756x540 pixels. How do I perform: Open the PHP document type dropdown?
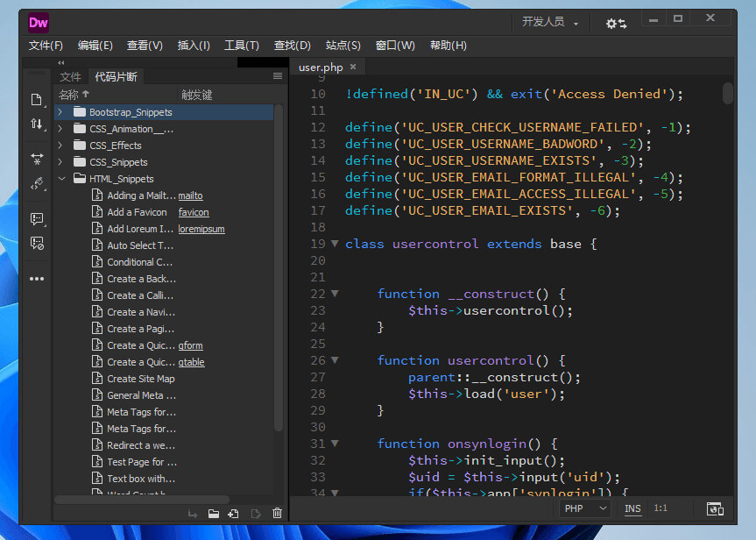click(584, 508)
